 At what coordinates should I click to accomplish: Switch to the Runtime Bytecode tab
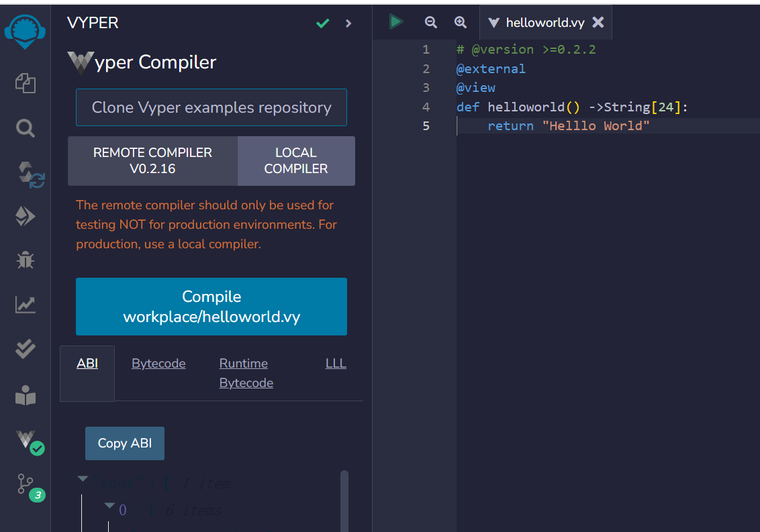tap(246, 373)
